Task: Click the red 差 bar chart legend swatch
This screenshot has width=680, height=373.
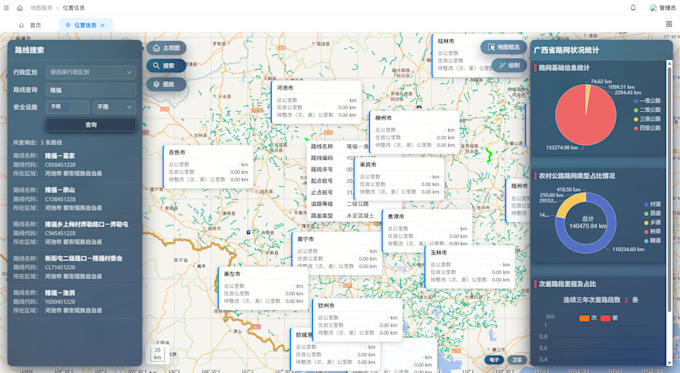Action: pos(605,318)
